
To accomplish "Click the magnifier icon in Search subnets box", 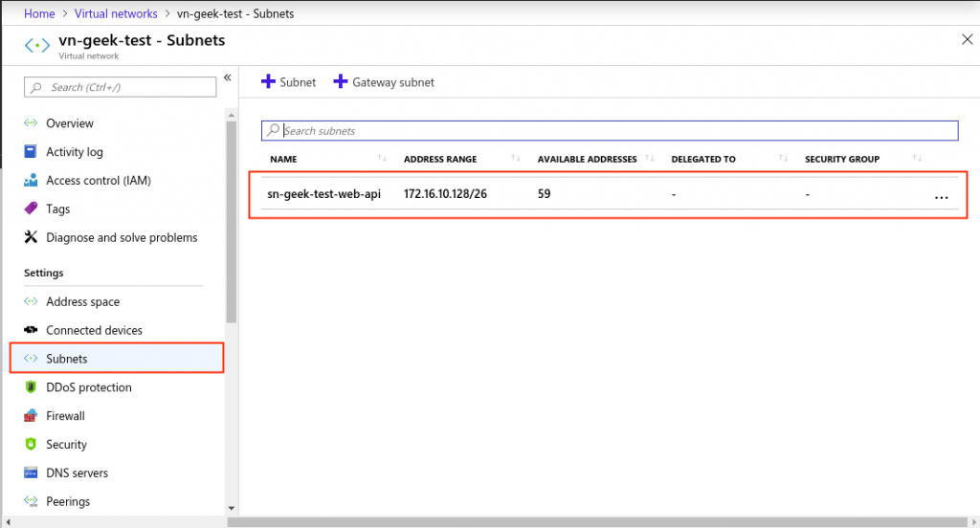I will 273,130.
